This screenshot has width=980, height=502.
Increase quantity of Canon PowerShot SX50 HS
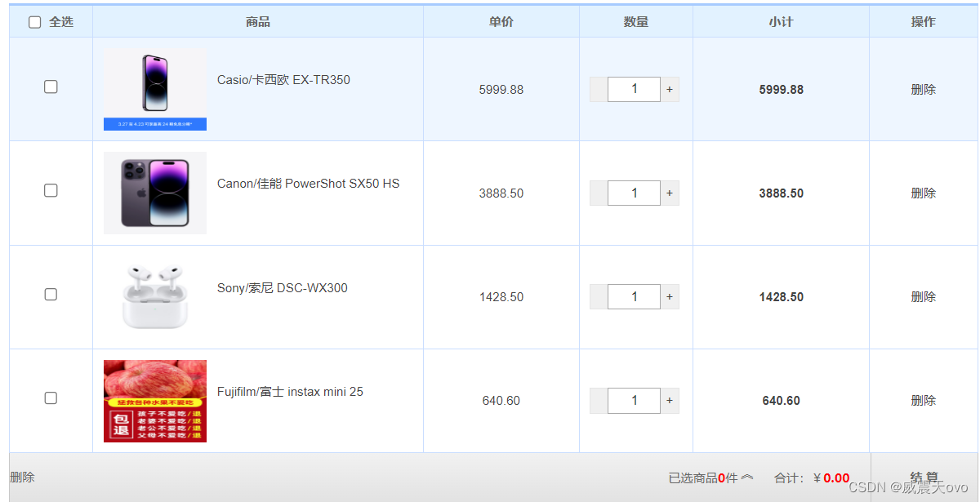coord(670,193)
